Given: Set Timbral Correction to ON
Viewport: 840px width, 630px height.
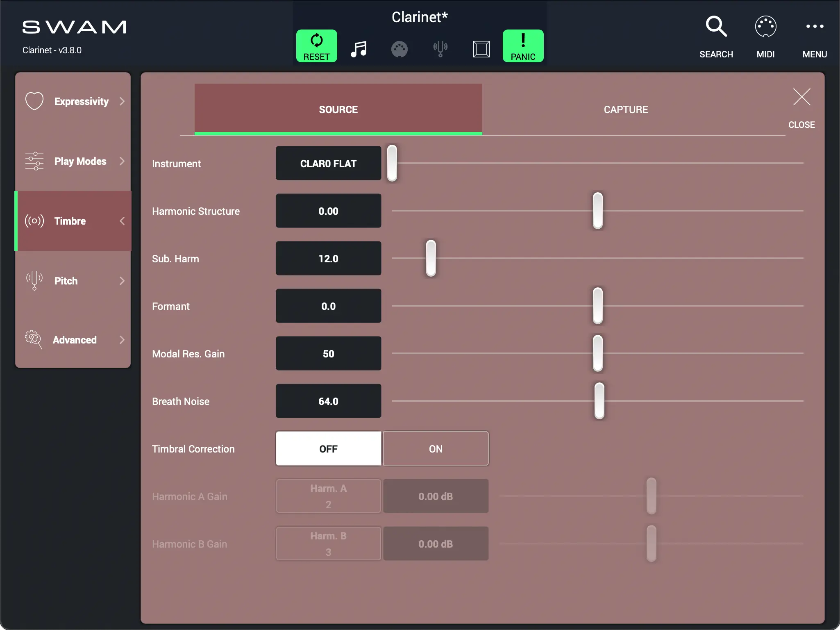Looking at the screenshot, I should (x=436, y=448).
